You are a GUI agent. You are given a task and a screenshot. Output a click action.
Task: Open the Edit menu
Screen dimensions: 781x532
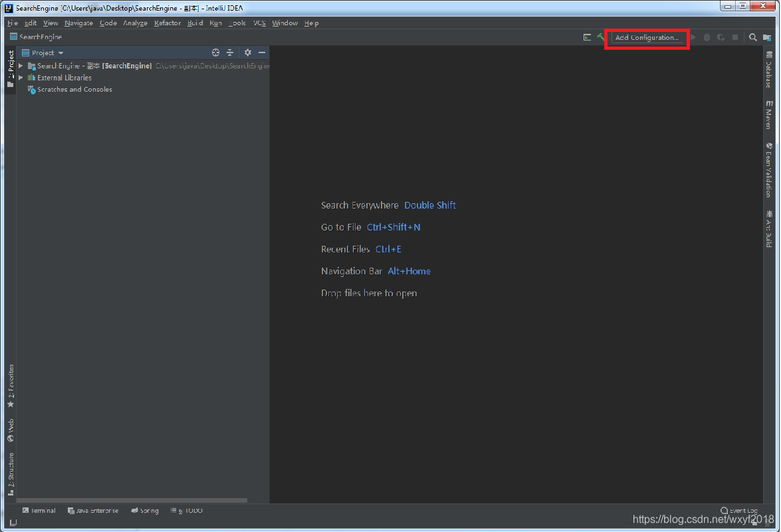pyautogui.click(x=31, y=23)
